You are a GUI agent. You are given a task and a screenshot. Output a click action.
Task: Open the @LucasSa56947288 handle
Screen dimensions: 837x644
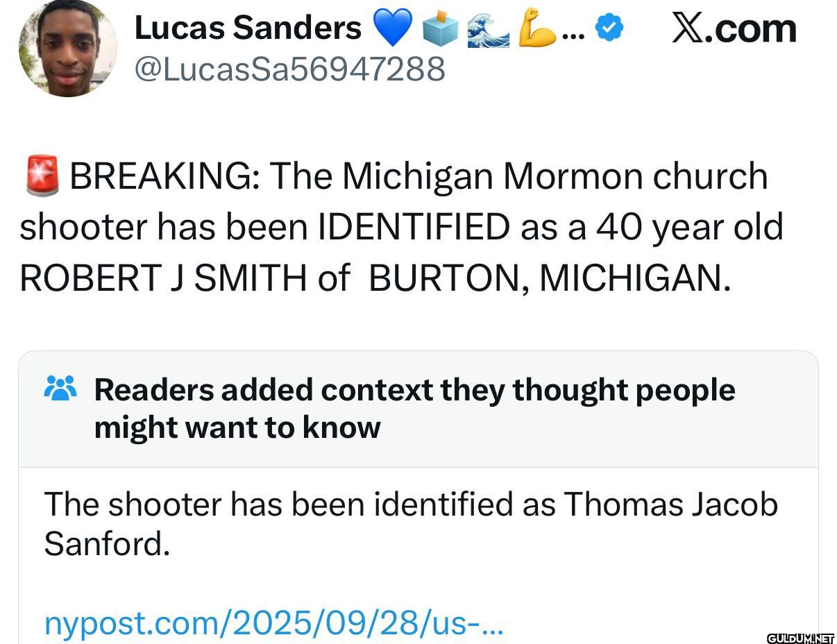[289, 69]
